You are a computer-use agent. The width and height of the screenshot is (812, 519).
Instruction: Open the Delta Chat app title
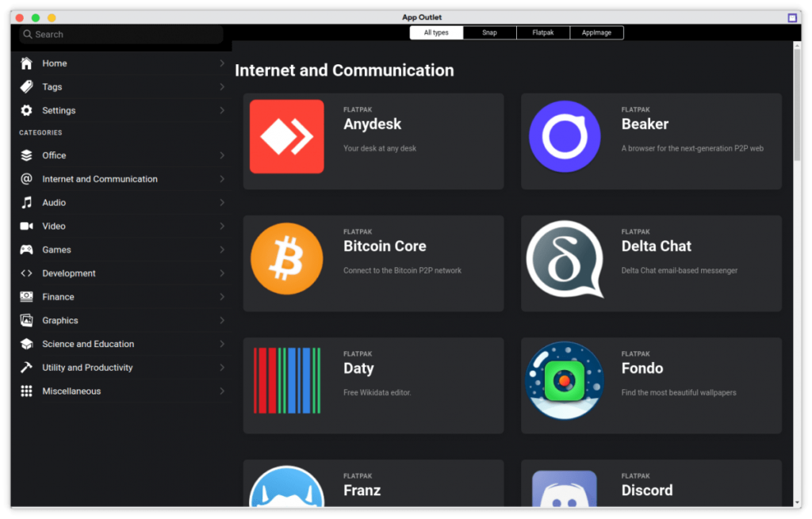click(x=656, y=246)
